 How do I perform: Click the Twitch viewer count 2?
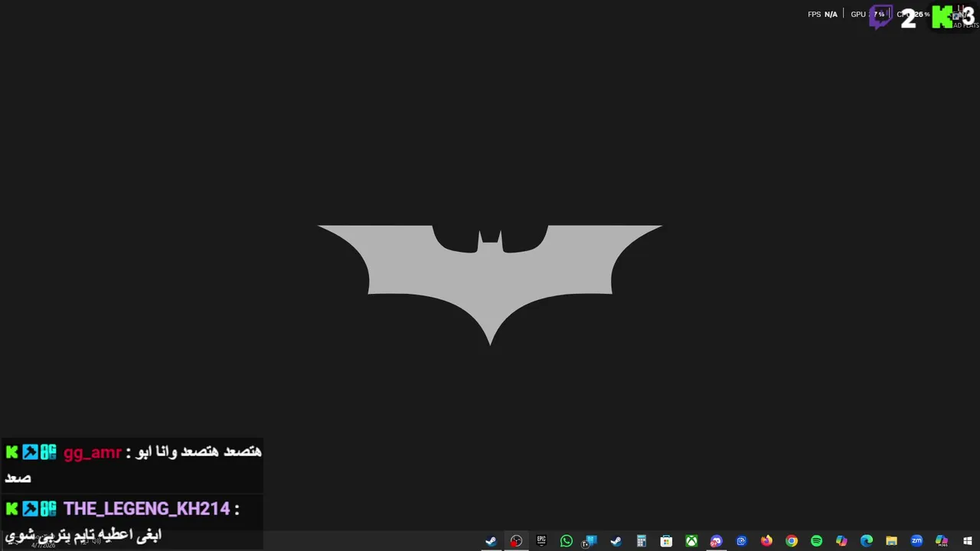coord(908,18)
